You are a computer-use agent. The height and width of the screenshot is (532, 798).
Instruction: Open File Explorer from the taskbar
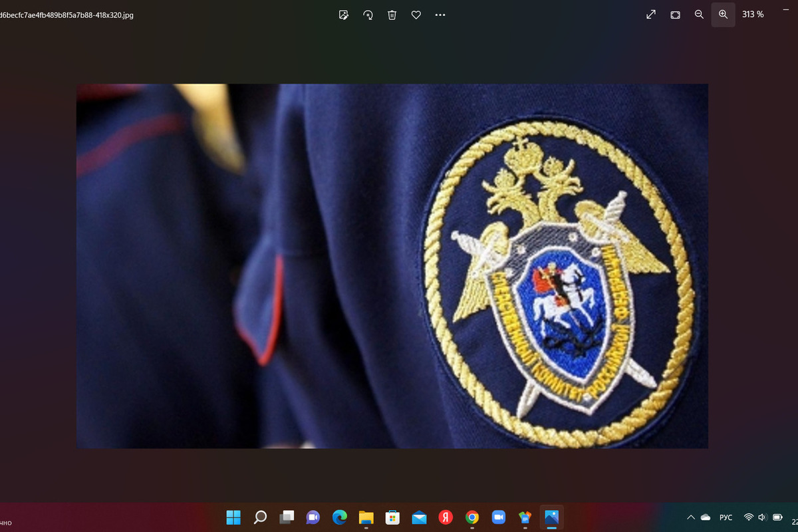366,517
